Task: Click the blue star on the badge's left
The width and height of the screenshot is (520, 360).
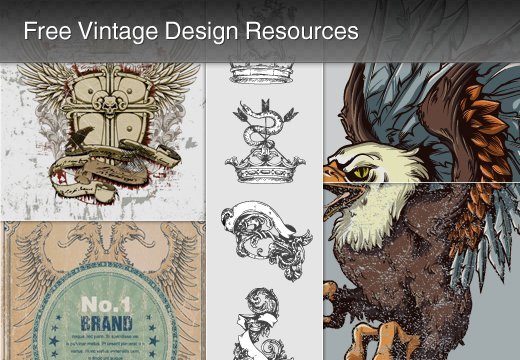Action: (x=54, y=341)
